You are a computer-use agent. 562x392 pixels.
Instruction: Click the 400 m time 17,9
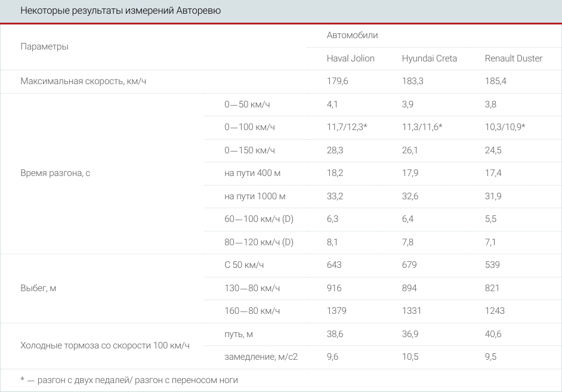click(x=410, y=174)
